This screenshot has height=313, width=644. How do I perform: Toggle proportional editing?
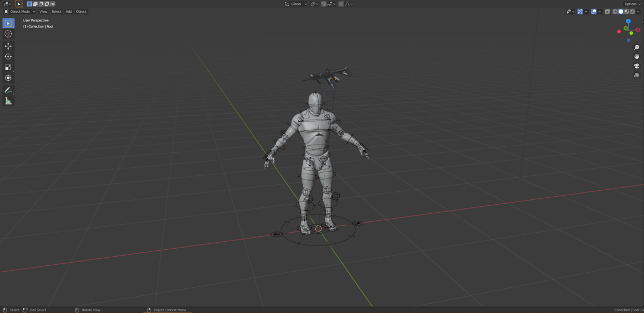point(341,4)
